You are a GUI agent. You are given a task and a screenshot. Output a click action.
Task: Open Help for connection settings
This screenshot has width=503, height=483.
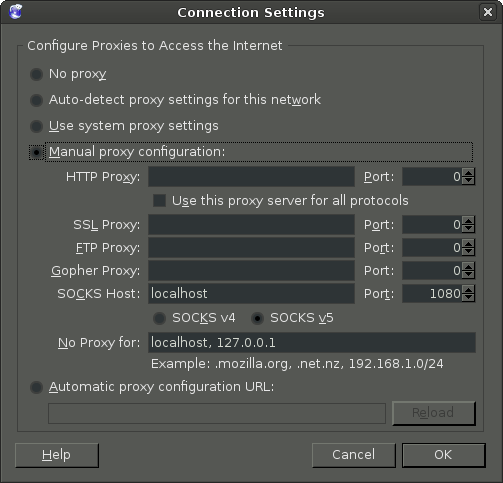coord(57,455)
